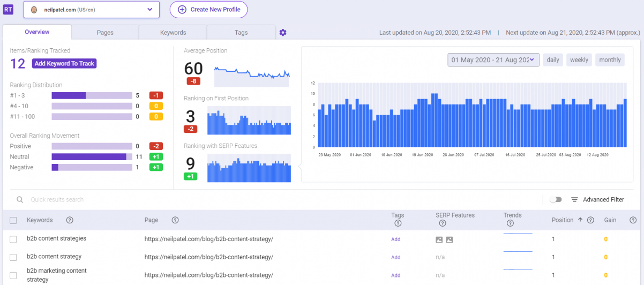Click first image SERP icon for b2b content strategies
This screenshot has width=644, height=285.
click(x=439, y=239)
